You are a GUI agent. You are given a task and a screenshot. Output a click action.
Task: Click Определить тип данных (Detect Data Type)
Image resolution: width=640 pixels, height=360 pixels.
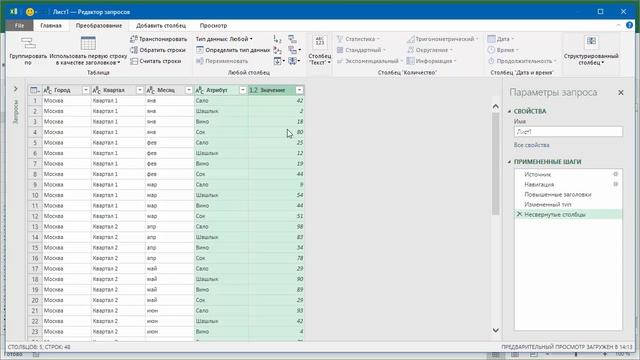pos(233,50)
